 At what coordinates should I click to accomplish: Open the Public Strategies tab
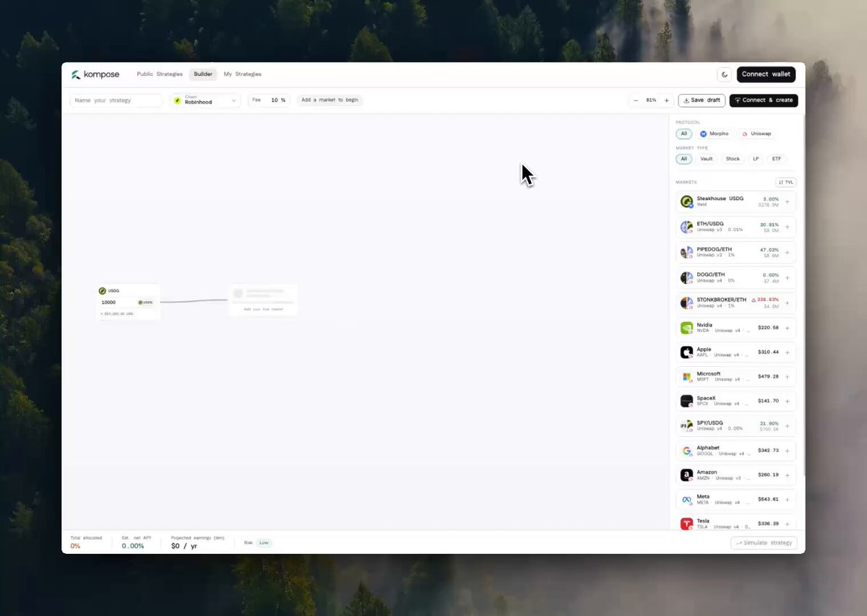click(160, 74)
